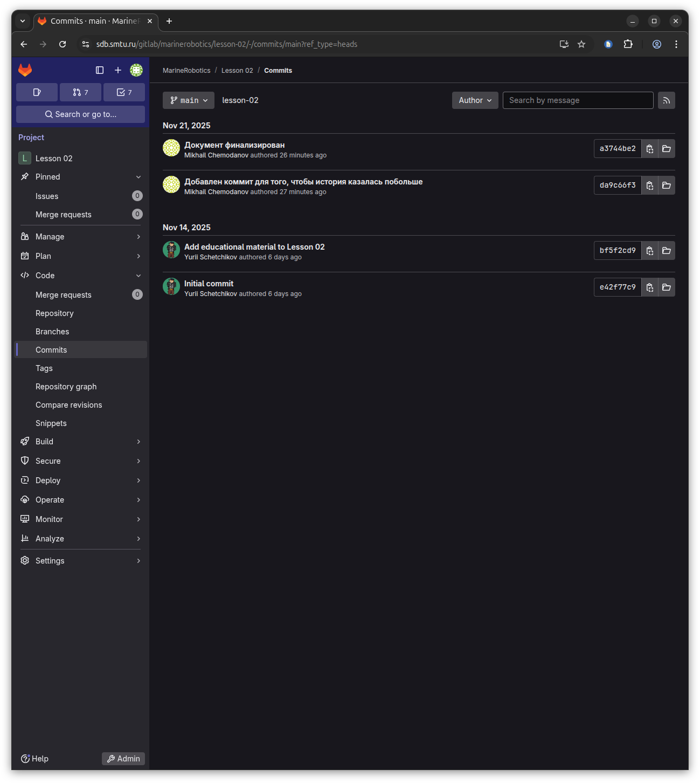Copy the SHA of commit a3744be2
700x783 pixels.
coord(649,148)
